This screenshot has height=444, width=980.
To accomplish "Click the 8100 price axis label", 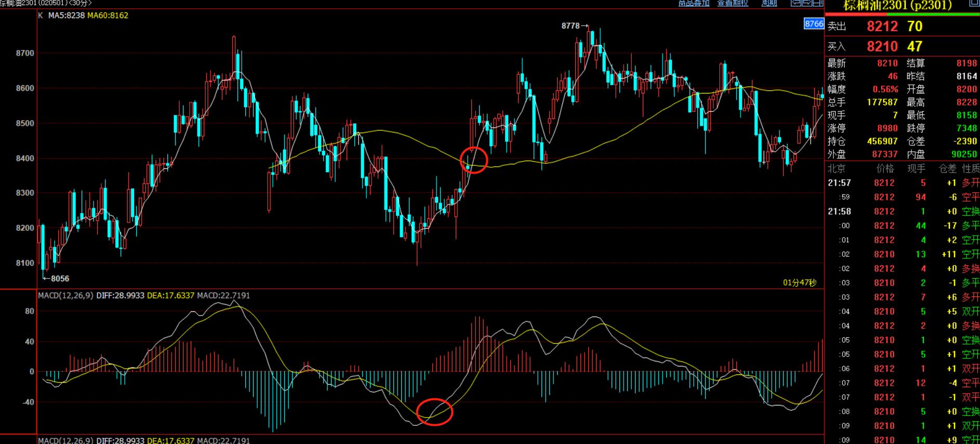I will [x=25, y=263].
